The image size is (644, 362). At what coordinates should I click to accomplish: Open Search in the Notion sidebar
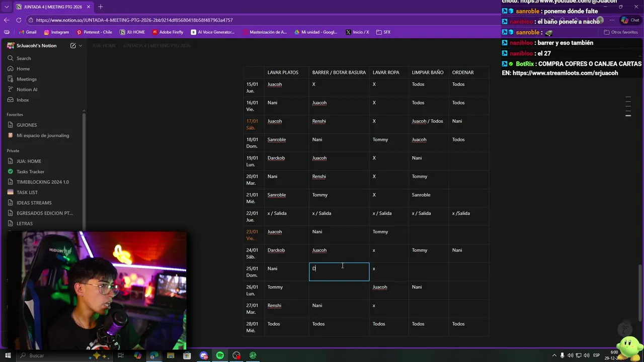[x=44, y=58]
